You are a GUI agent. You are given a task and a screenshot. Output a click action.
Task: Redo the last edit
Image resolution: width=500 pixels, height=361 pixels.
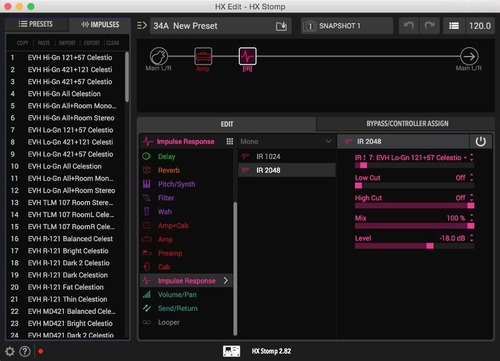pos(430,26)
